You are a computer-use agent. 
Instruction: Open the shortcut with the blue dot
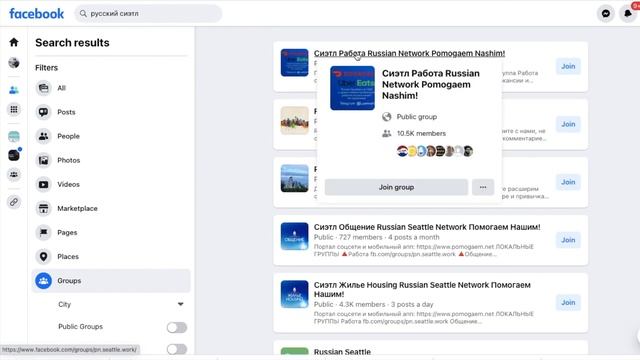click(14, 155)
